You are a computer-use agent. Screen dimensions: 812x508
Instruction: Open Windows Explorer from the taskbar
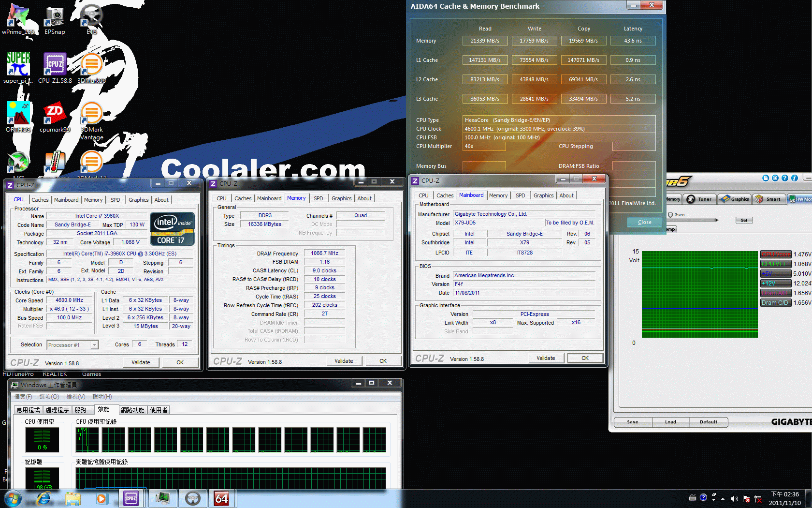tap(73, 498)
